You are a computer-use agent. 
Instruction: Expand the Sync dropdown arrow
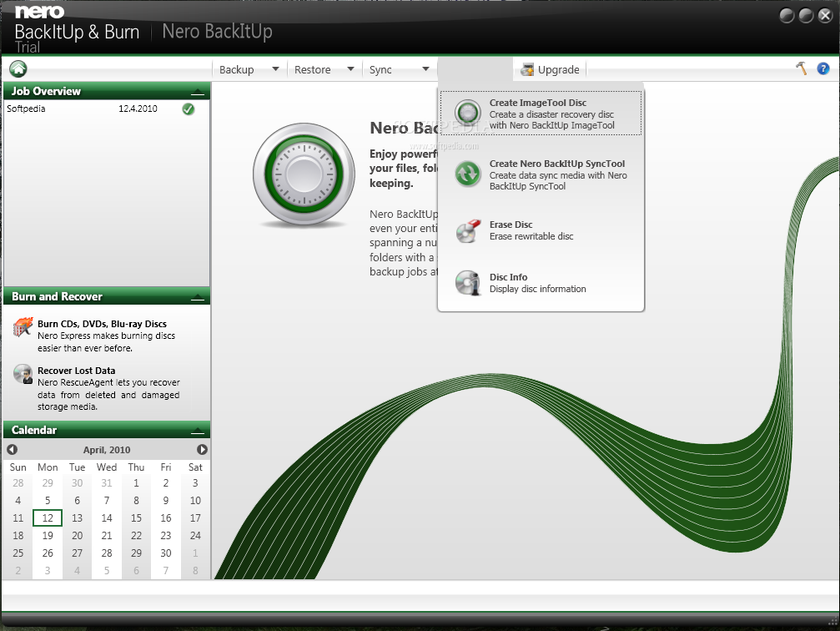tap(425, 68)
